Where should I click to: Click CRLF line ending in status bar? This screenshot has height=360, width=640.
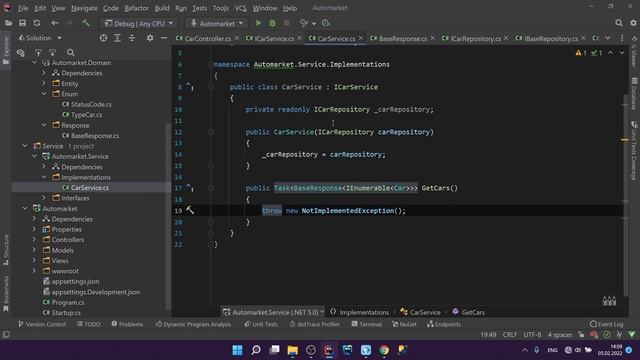[510, 335]
